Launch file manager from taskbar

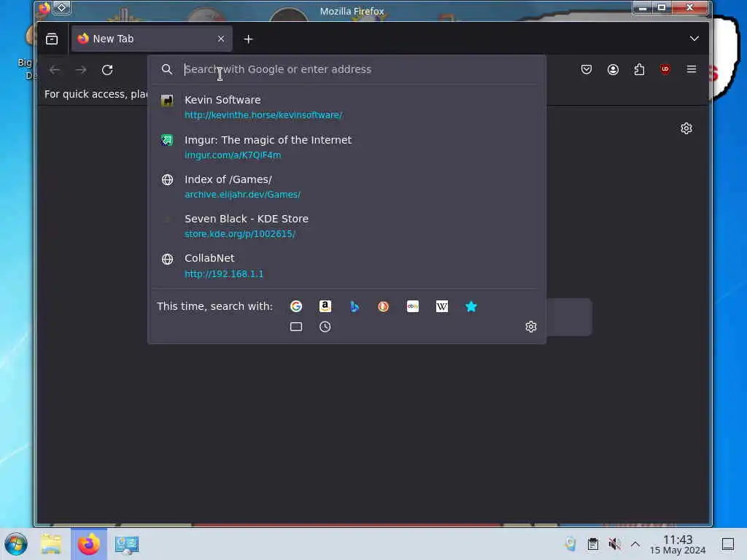click(51, 544)
